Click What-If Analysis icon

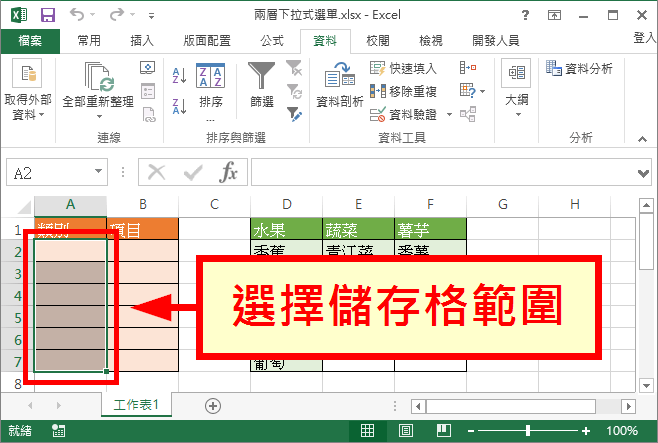[x=468, y=91]
